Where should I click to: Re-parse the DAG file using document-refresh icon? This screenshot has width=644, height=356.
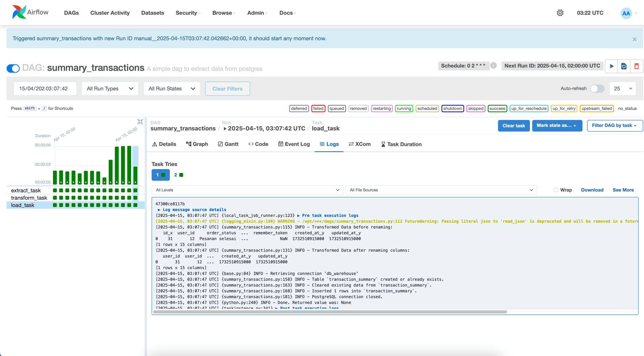pos(624,66)
